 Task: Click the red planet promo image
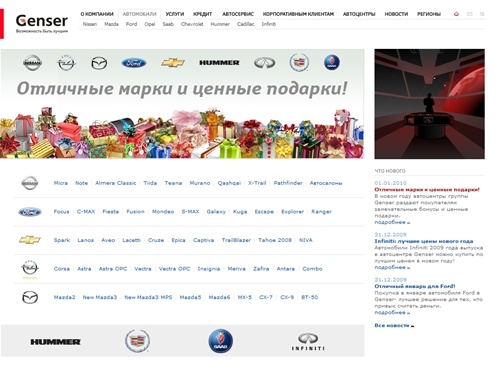429,104
